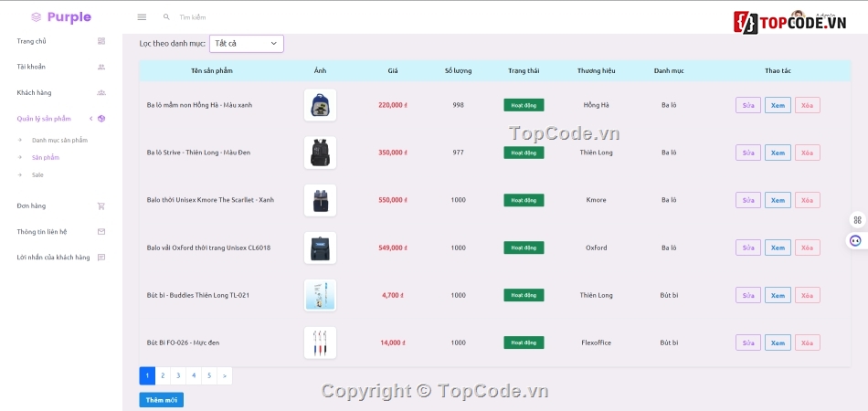Open the Oxford CL6018 backpack thumbnail
868x411 pixels.
point(320,248)
